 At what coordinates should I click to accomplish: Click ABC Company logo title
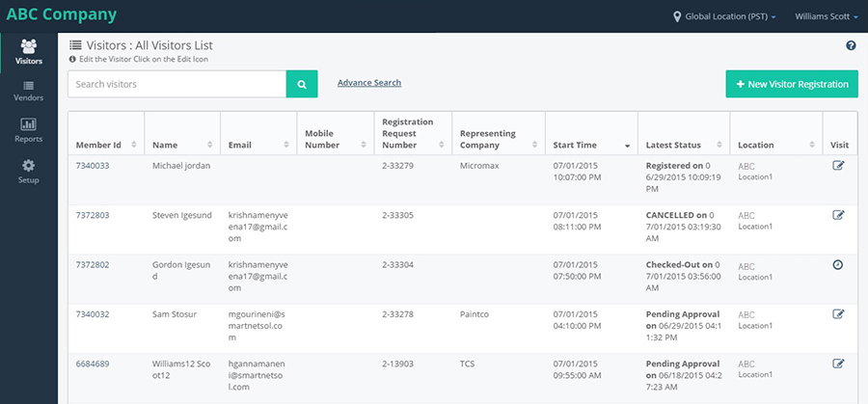point(62,14)
